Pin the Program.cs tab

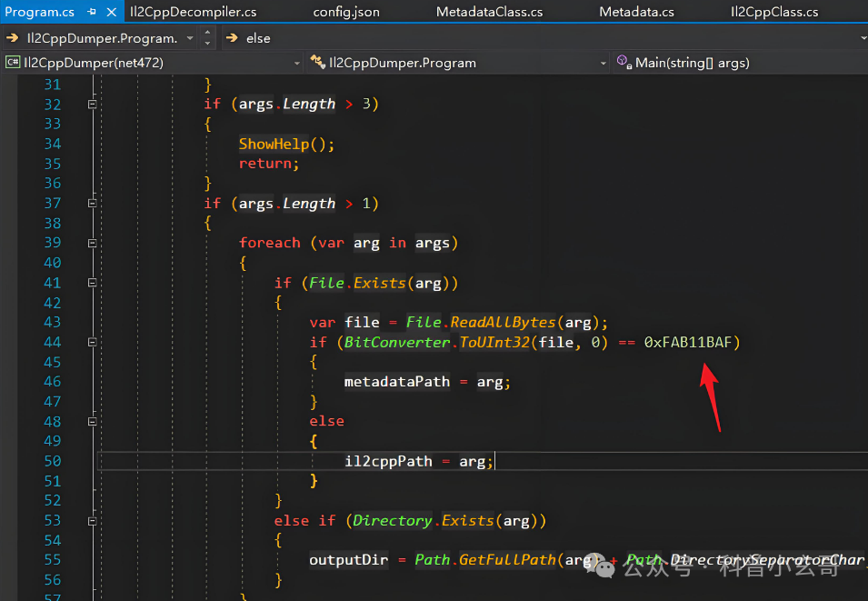[90, 12]
